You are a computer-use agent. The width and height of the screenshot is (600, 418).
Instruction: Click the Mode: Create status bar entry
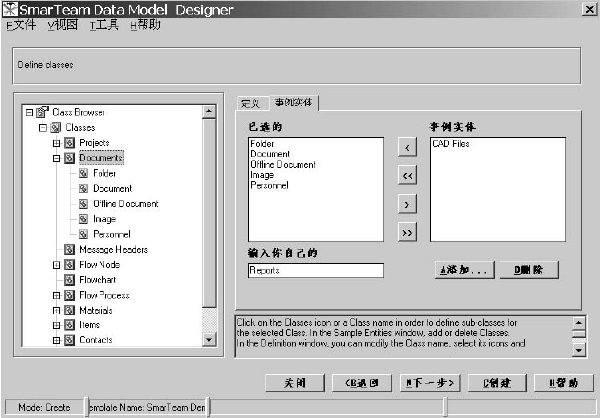click(44, 408)
